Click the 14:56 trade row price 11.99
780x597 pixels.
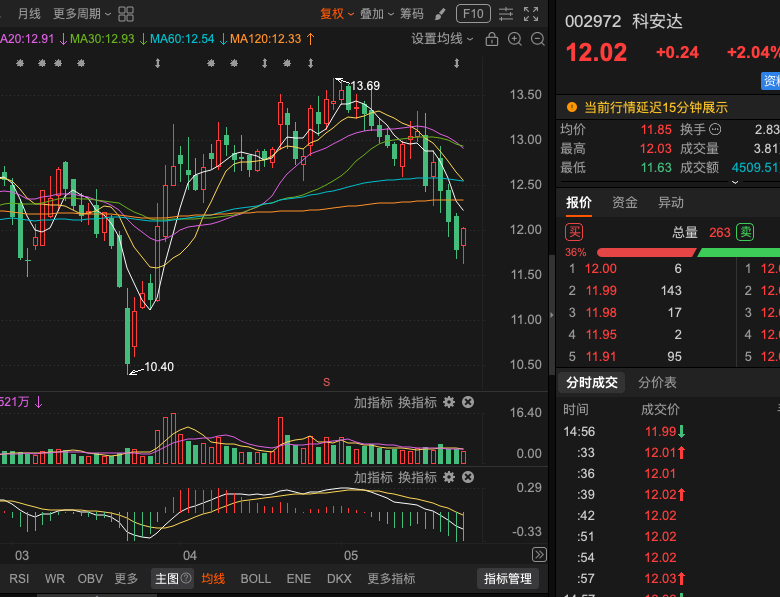(x=660, y=431)
